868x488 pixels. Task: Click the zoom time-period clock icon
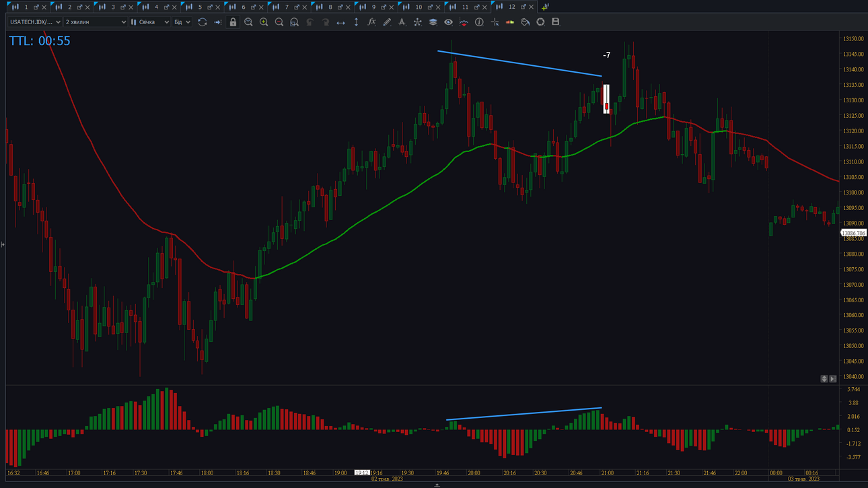pyautogui.click(x=248, y=22)
